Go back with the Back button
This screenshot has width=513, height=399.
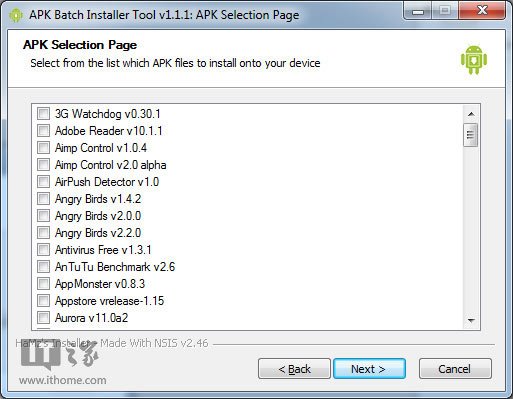pyautogui.click(x=294, y=369)
